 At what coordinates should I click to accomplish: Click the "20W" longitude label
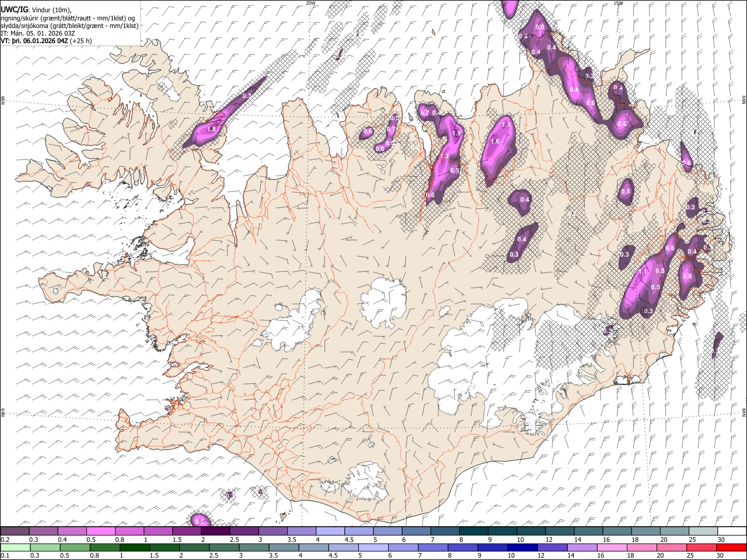click(310, 3)
